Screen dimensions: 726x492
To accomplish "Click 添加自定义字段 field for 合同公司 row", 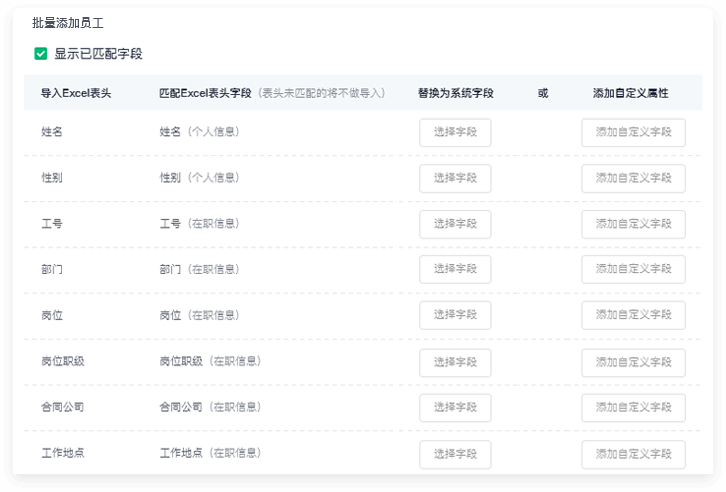I will click(633, 407).
